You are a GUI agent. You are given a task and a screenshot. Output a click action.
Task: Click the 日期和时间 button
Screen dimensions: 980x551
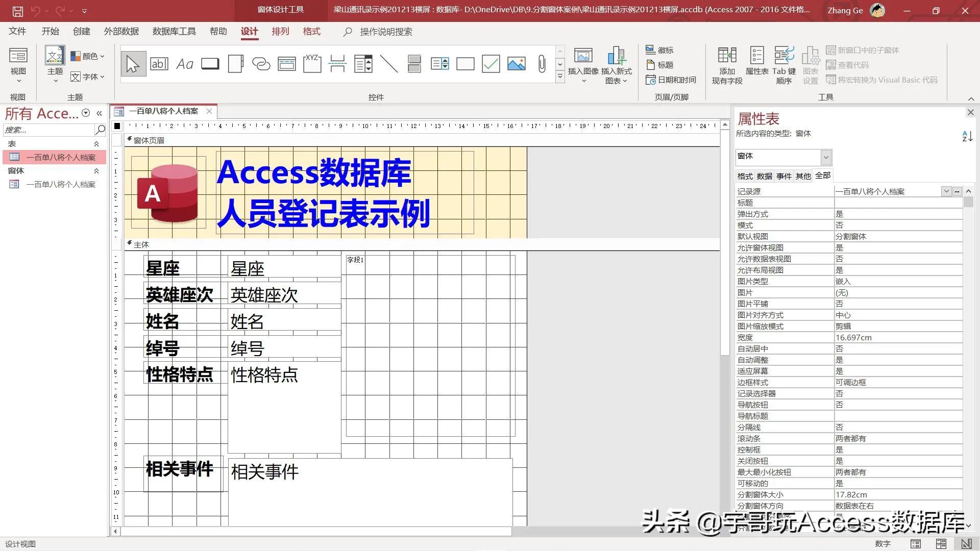point(672,80)
